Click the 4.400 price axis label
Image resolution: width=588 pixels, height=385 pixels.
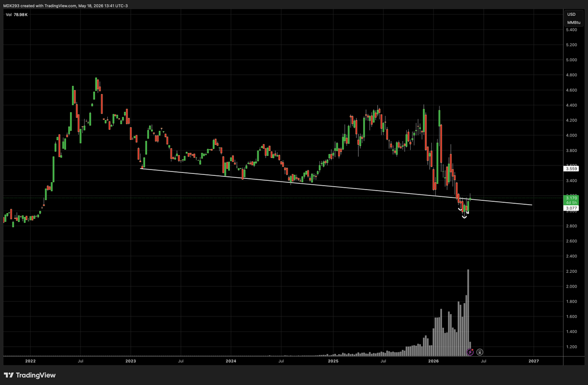[x=571, y=105]
